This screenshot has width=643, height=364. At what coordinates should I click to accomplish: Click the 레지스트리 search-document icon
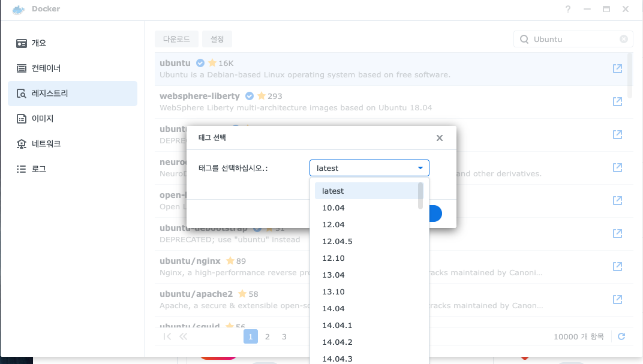22,94
